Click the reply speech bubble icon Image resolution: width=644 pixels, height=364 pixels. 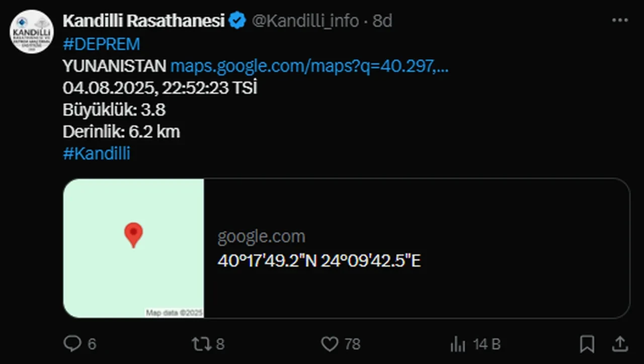click(x=72, y=344)
